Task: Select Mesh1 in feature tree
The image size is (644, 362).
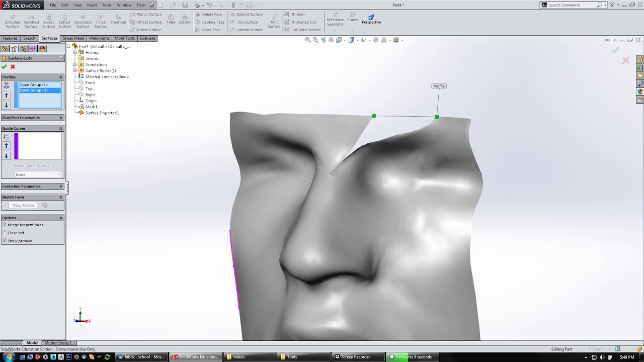Action: click(91, 107)
